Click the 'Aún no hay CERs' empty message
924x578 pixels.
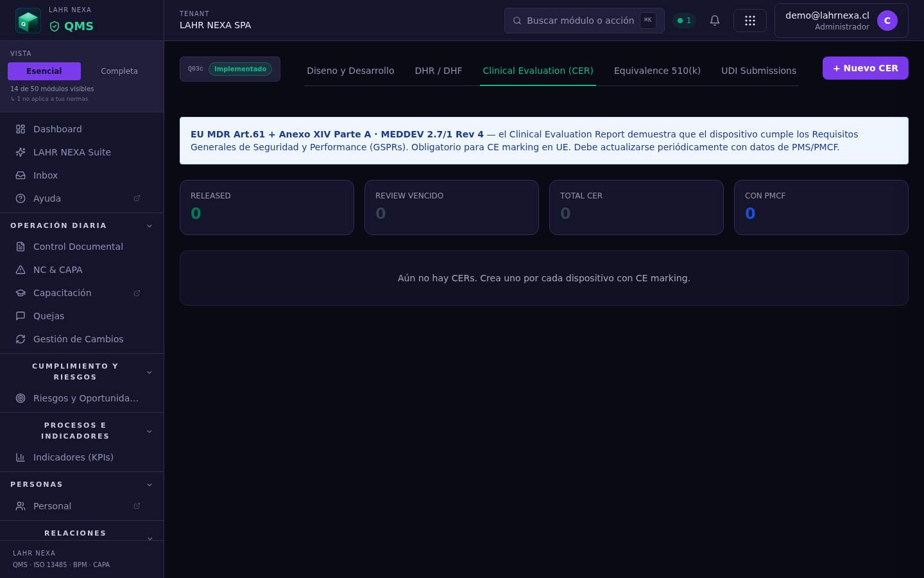[x=544, y=278]
